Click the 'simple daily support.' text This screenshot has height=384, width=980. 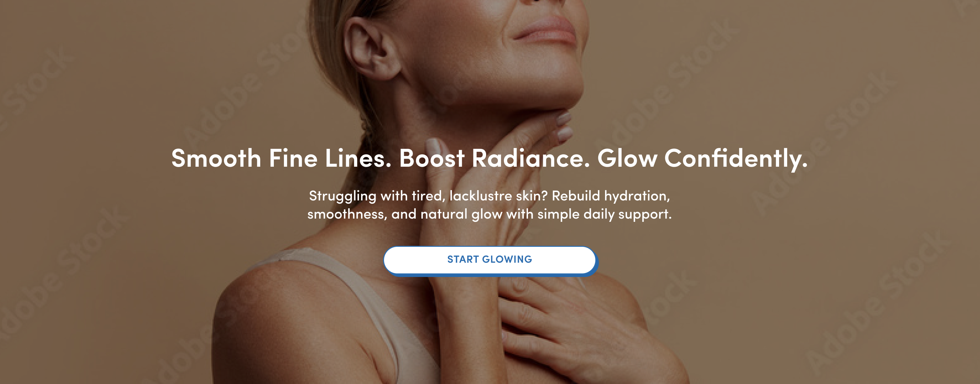coord(604,214)
